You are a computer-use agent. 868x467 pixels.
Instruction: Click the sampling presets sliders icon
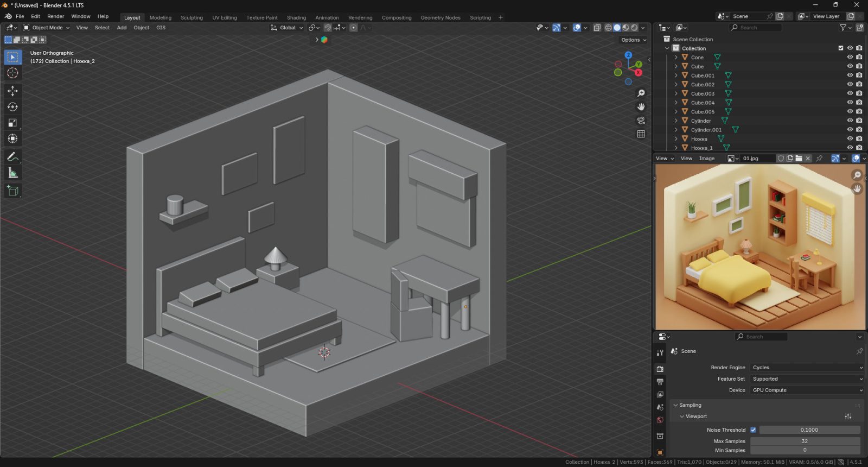[848, 416]
